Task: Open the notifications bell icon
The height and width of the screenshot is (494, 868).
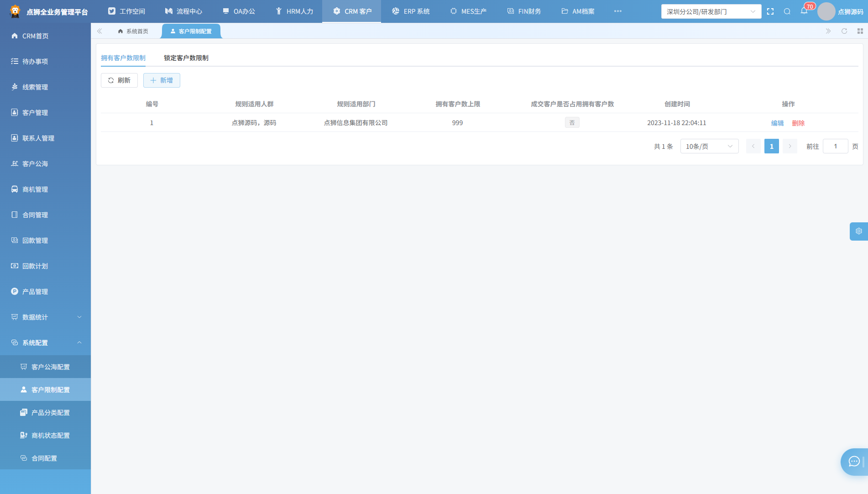Action: [804, 11]
